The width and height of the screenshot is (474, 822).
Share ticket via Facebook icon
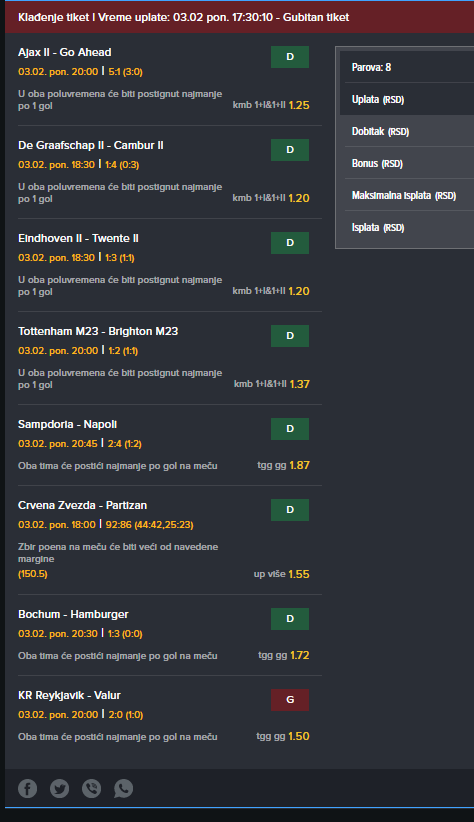point(27,788)
